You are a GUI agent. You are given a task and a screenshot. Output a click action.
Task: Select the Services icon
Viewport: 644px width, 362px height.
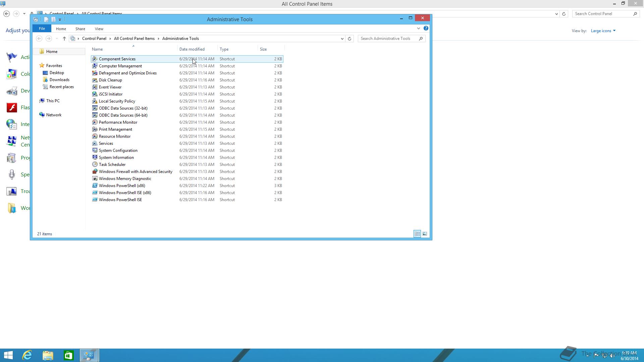tap(95, 143)
